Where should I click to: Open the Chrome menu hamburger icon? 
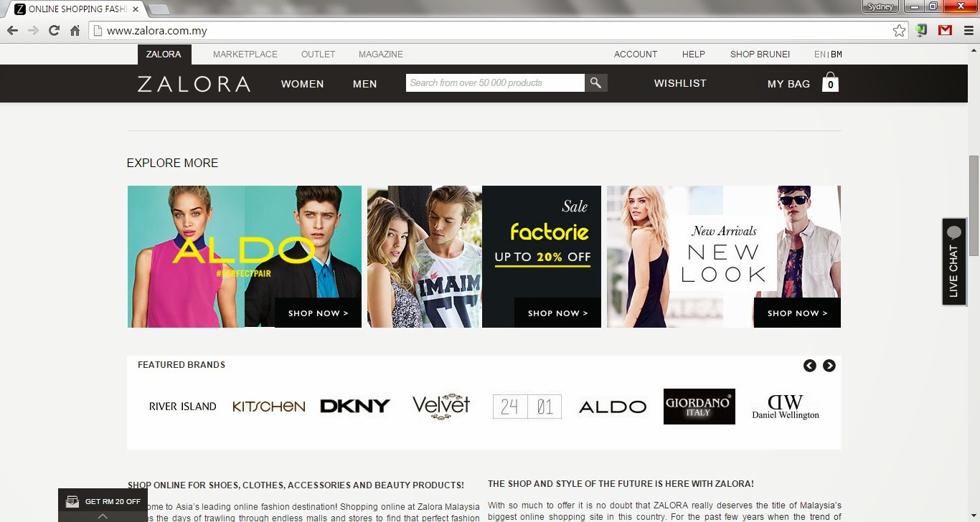pos(968,30)
